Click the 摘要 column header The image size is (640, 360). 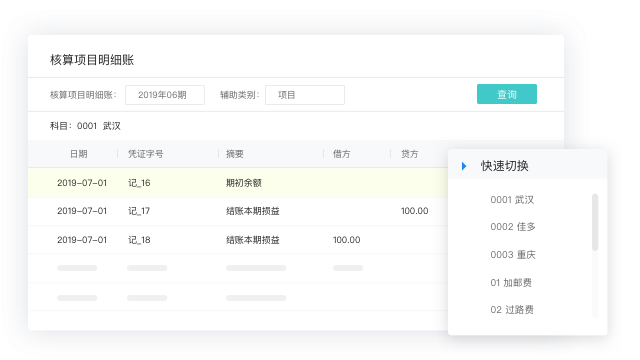tap(235, 154)
